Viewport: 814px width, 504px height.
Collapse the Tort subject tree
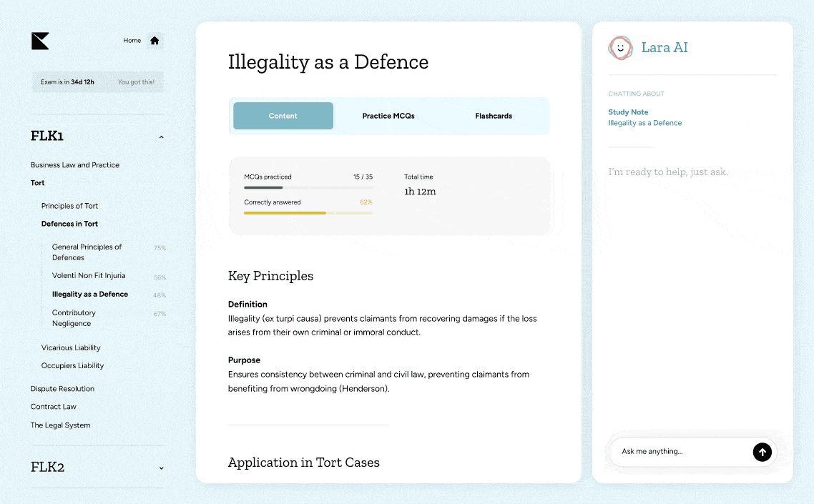(x=38, y=183)
